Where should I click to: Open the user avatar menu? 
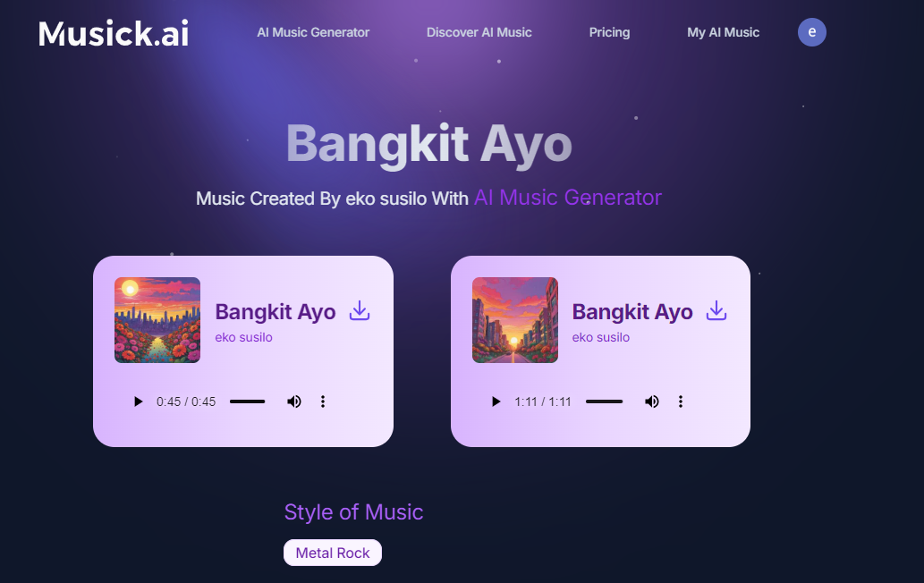pyautogui.click(x=812, y=32)
